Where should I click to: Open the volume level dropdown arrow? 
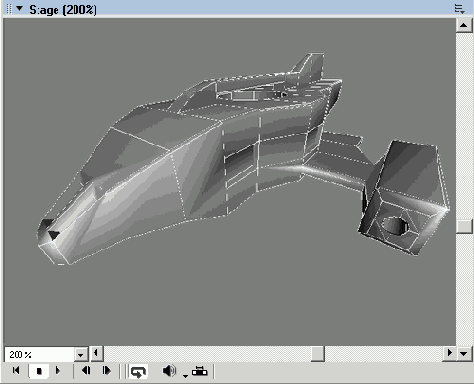coord(185,376)
